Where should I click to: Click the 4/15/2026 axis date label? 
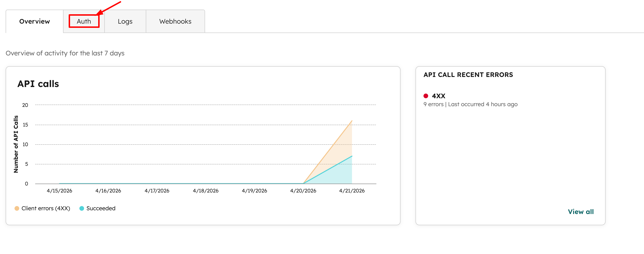pyautogui.click(x=60, y=191)
